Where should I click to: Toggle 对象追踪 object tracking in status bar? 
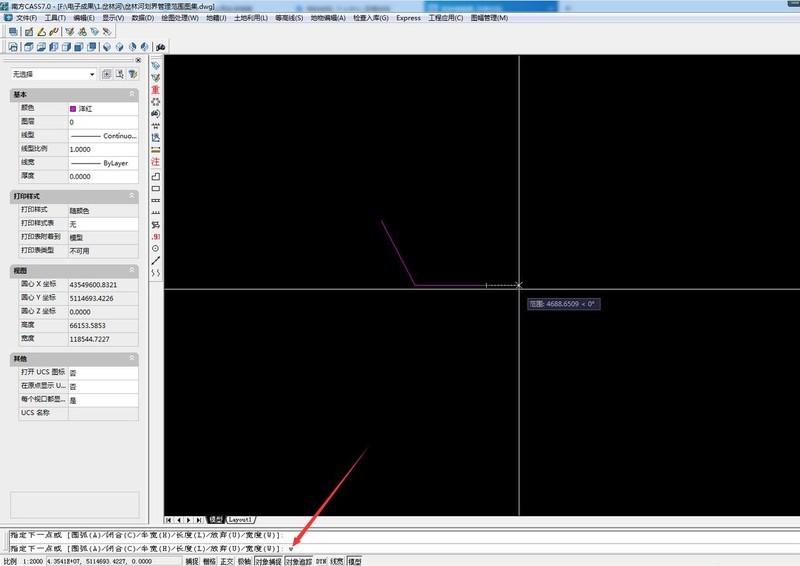pos(298,561)
